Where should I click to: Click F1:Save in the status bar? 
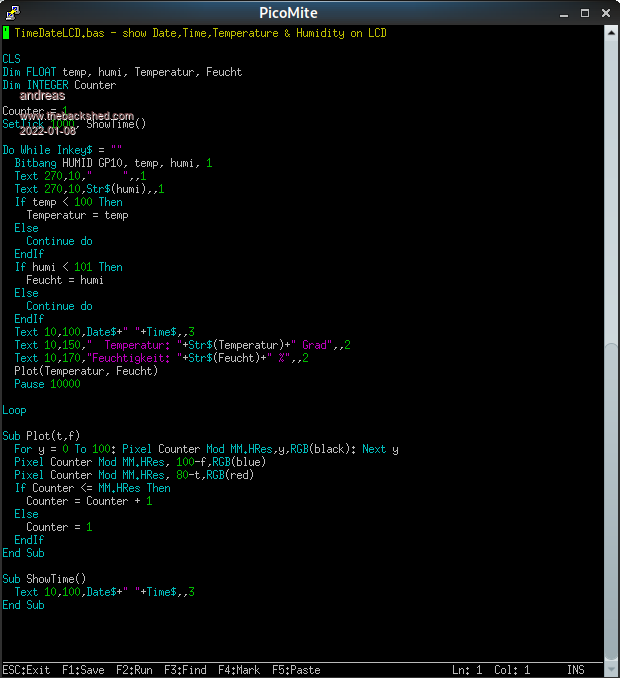coord(83,670)
